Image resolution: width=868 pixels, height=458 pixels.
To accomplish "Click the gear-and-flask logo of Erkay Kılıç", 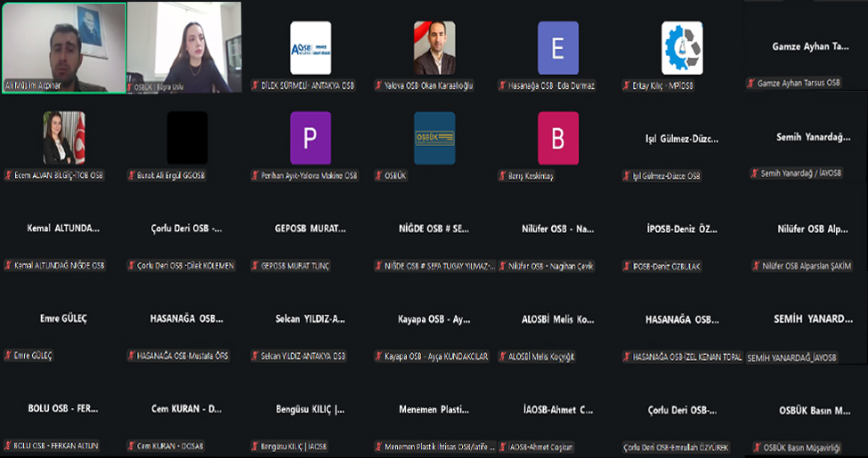I will click(682, 48).
